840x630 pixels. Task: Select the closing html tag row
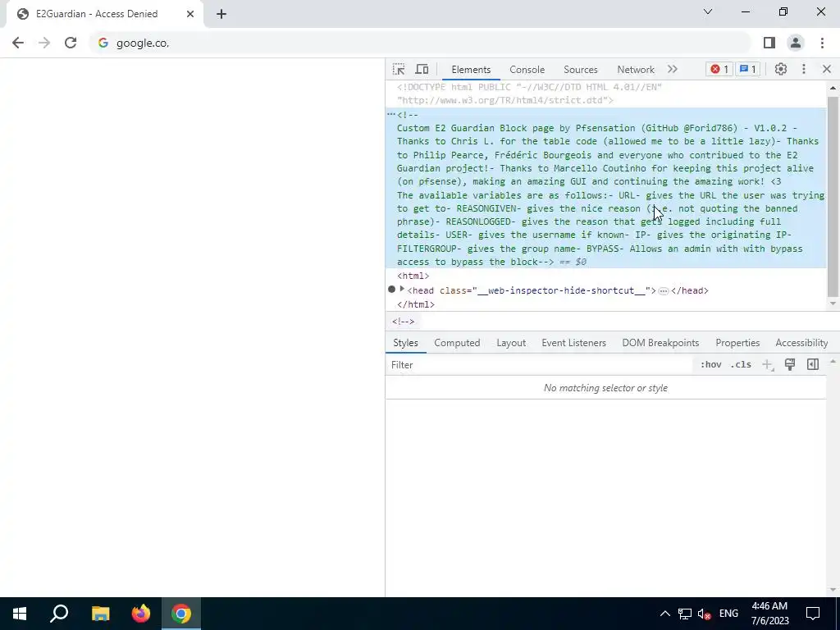(606, 304)
